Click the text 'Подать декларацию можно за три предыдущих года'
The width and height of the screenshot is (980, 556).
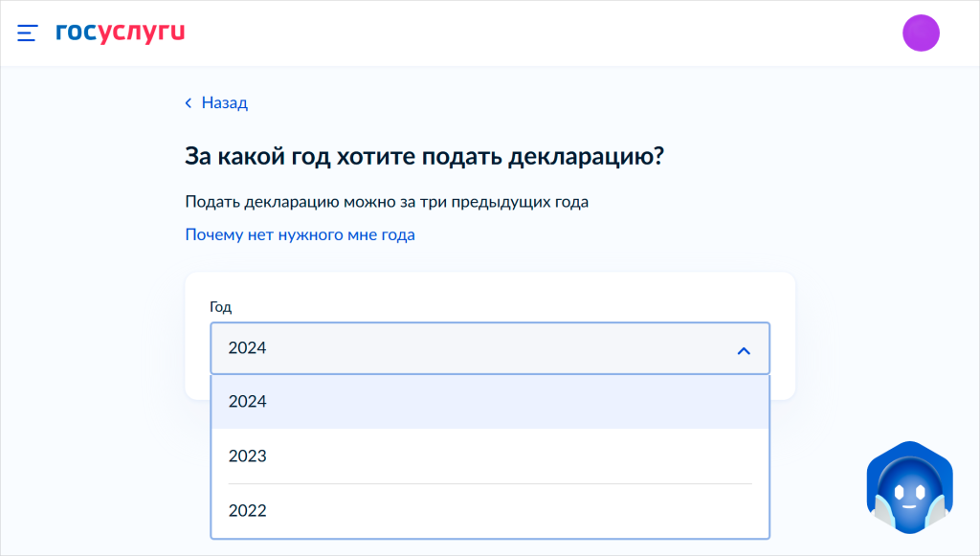pyautogui.click(x=386, y=202)
